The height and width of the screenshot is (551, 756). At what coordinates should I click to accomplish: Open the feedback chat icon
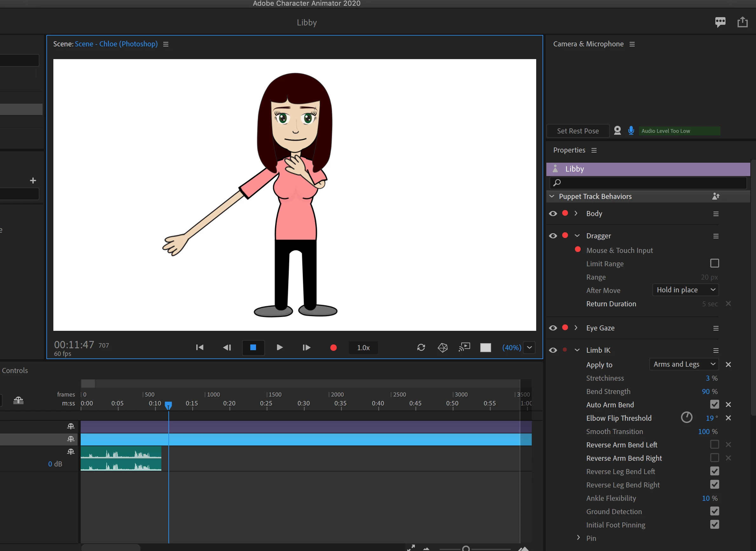click(720, 22)
